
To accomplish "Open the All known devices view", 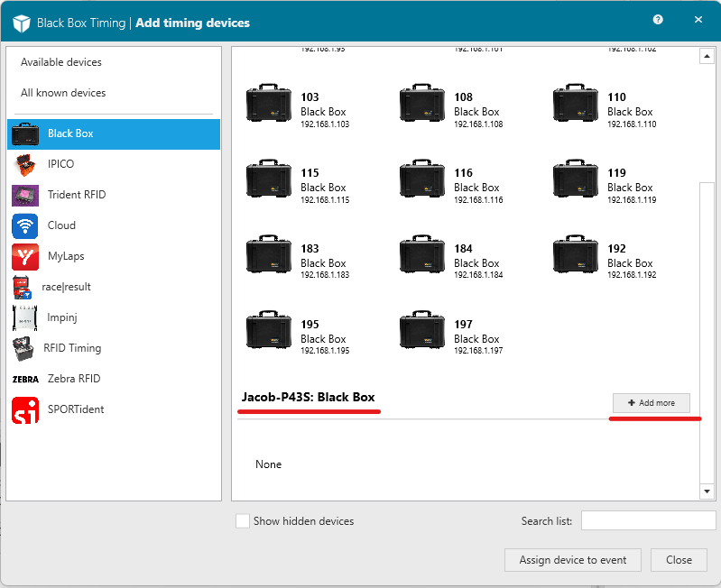I will point(63,93).
